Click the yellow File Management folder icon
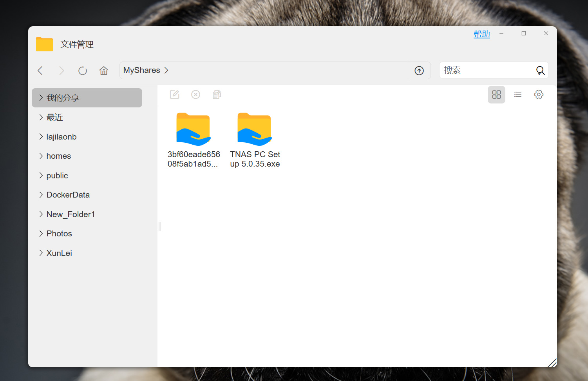 tap(44, 44)
